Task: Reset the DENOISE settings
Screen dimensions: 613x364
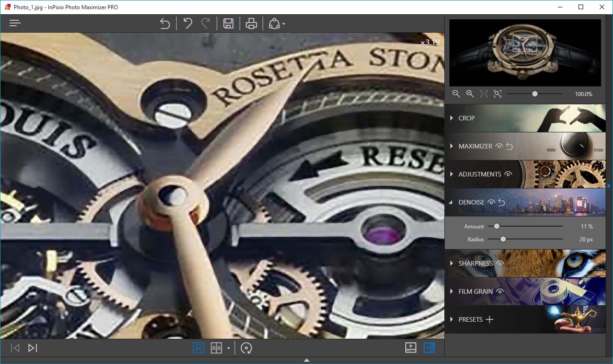Action: pyautogui.click(x=501, y=202)
